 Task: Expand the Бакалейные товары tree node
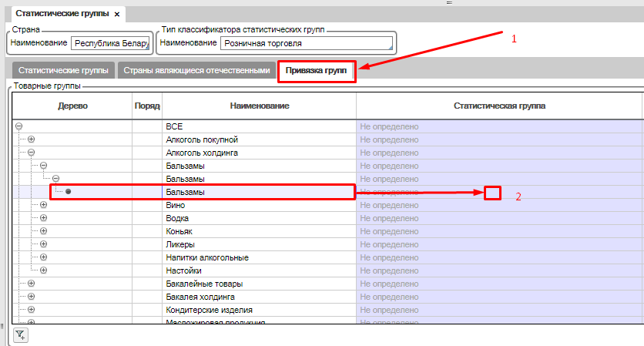[x=32, y=284]
